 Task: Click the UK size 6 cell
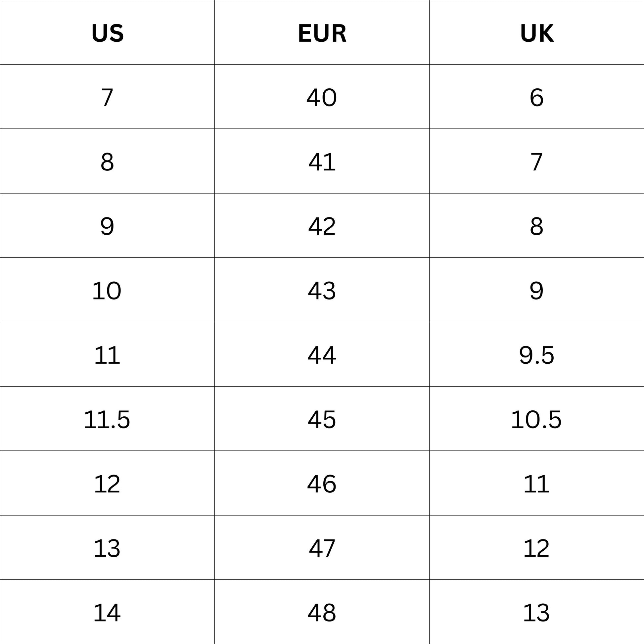pyautogui.click(x=537, y=97)
